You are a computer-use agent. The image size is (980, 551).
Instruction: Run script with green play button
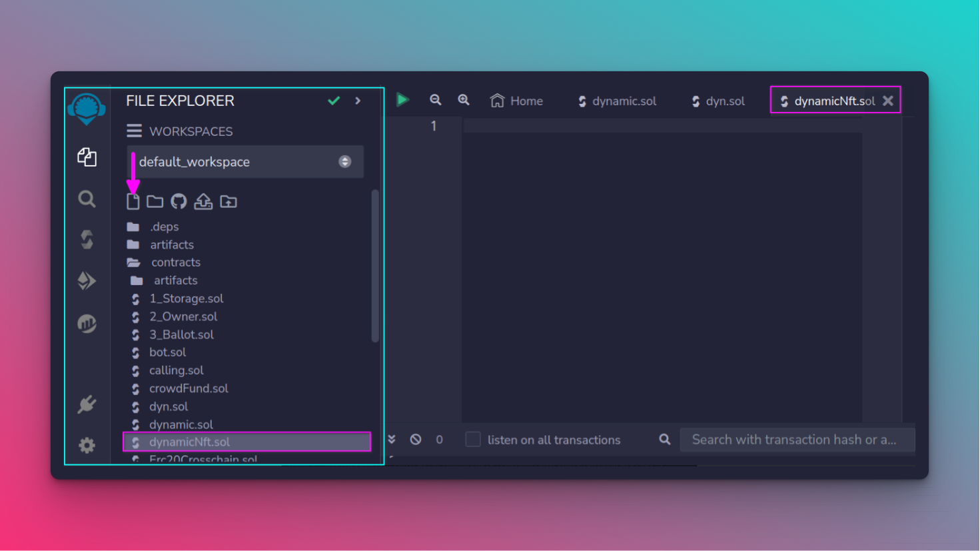click(402, 100)
